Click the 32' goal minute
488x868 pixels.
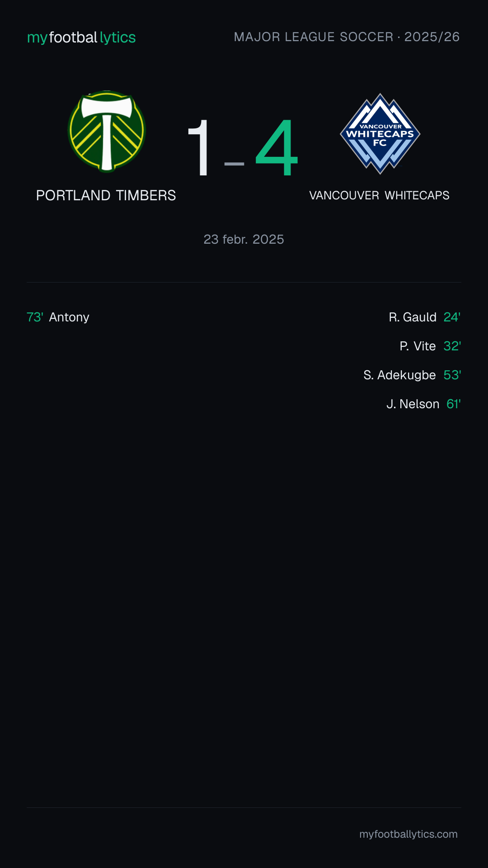tap(452, 346)
